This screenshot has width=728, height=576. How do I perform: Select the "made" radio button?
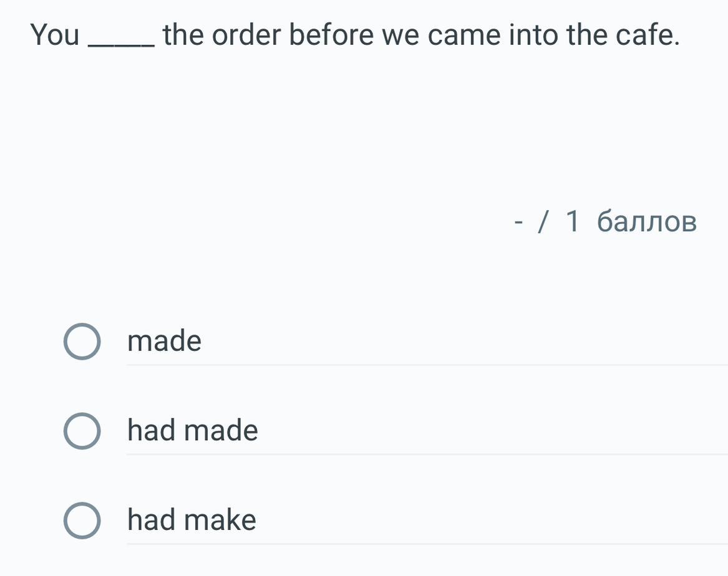82,342
